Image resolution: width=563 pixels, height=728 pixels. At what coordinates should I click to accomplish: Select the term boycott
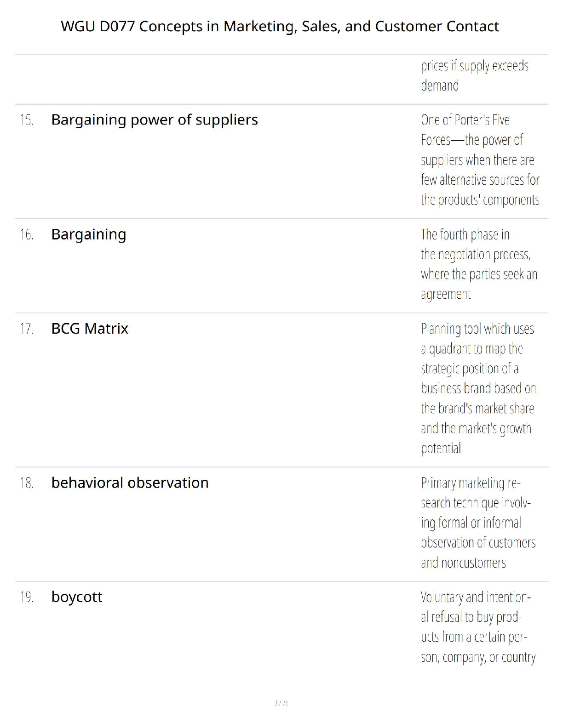coord(77,597)
